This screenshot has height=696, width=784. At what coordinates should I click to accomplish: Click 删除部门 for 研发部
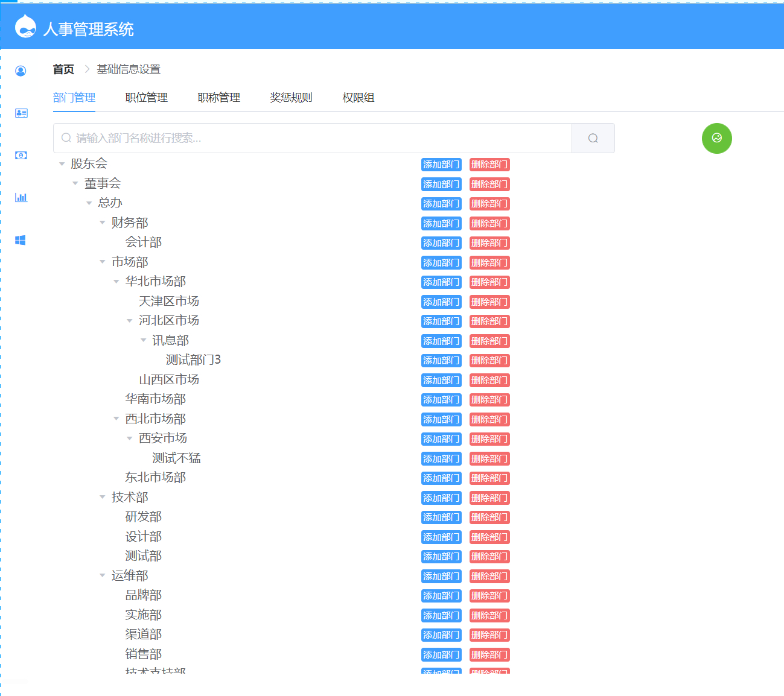[489, 517]
